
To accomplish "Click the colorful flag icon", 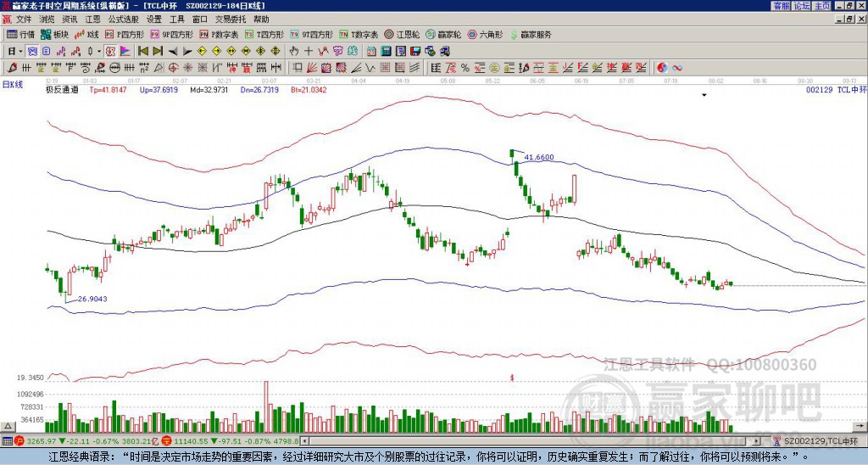I will click(125, 51).
